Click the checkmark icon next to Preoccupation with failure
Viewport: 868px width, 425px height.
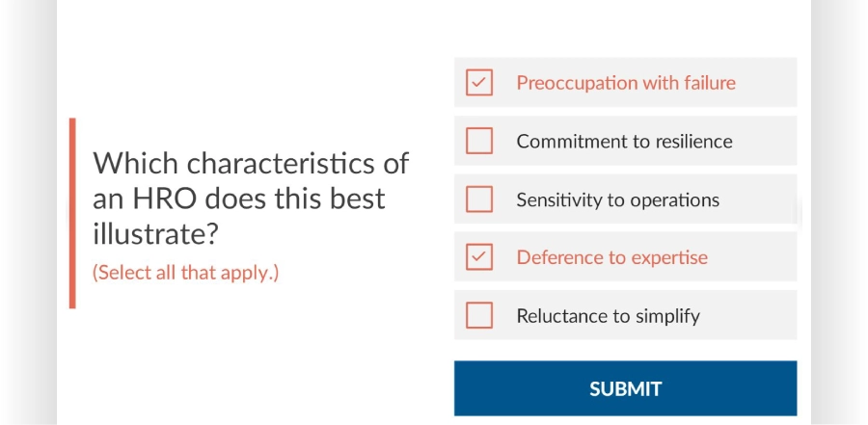tap(478, 83)
